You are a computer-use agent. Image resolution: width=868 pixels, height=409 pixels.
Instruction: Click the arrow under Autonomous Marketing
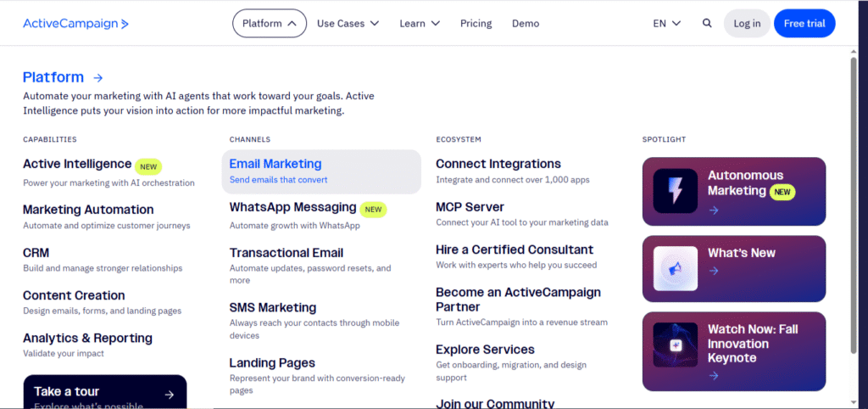[714, 210]
